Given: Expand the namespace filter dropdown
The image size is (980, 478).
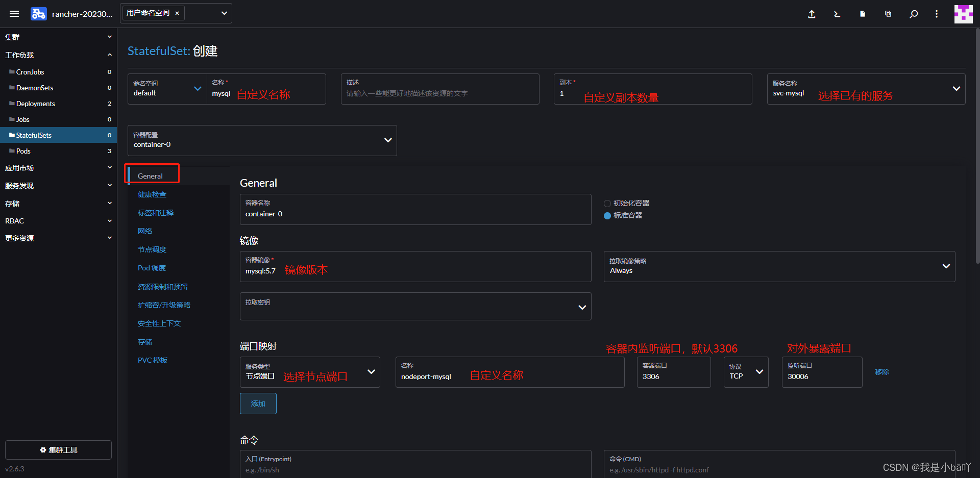Looking at the screenshot, I should point(224,13).
